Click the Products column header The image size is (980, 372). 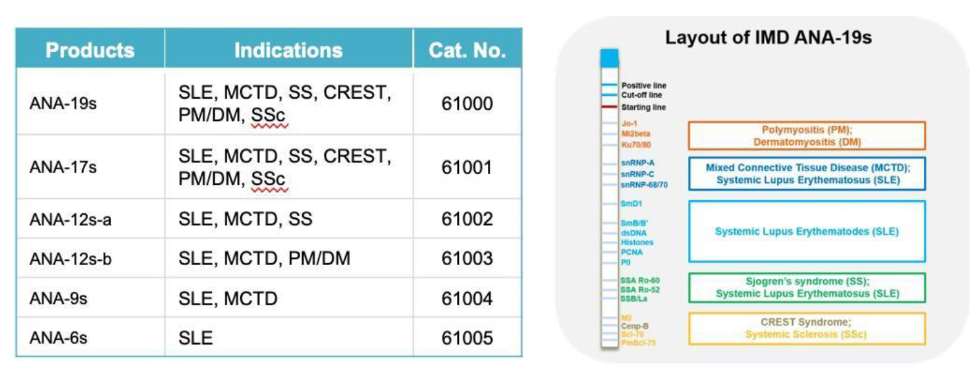click(90, 50)
